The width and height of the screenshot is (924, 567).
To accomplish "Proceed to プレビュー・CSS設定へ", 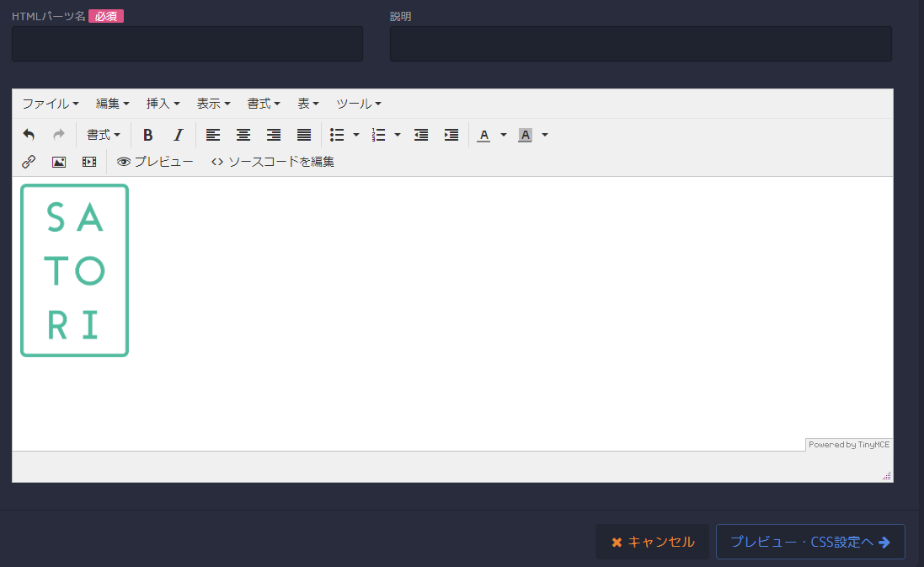I will [810, 542].
